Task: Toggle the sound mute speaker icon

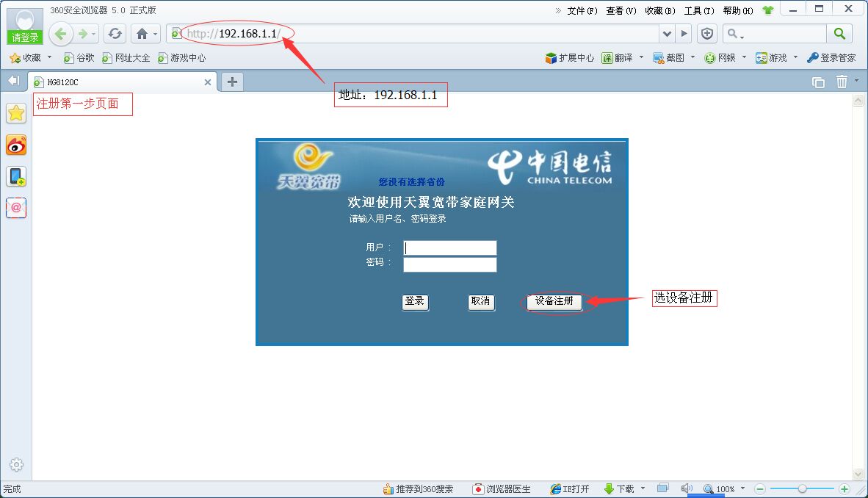Action: tap(687, 488)
